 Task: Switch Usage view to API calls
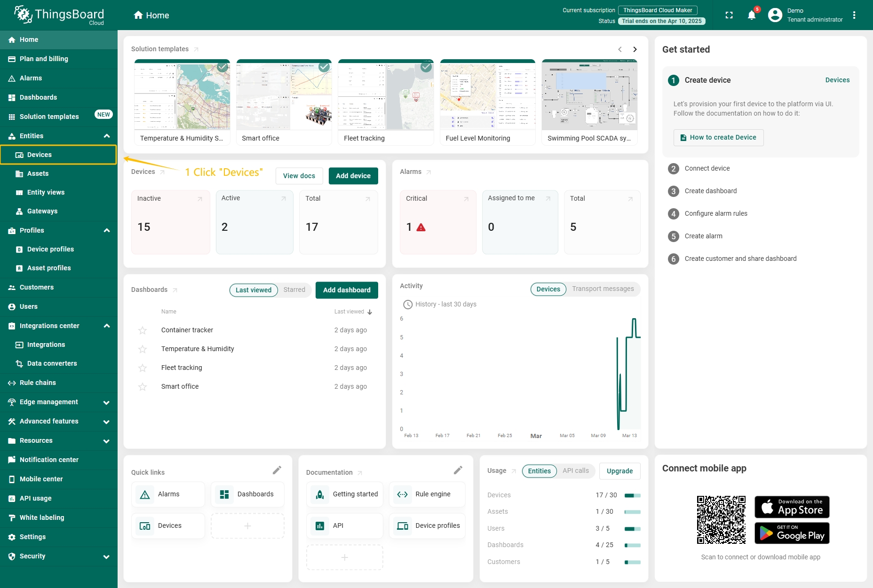575,471
